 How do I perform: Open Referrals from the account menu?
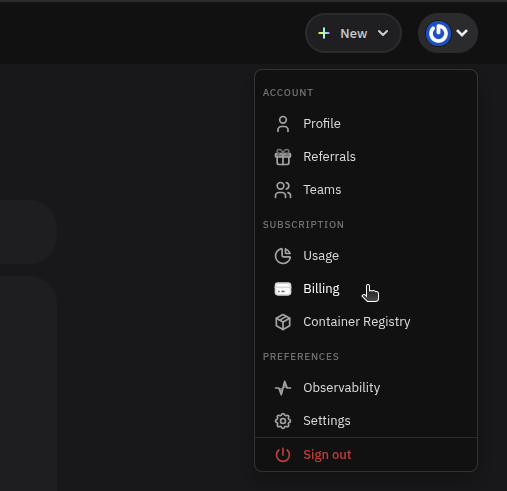point(366,157)
